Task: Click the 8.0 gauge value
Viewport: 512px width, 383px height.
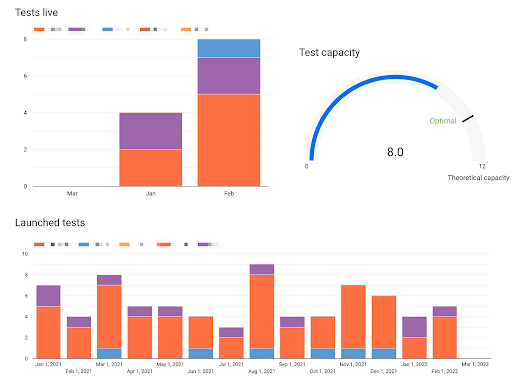Action: coord(395,152)
